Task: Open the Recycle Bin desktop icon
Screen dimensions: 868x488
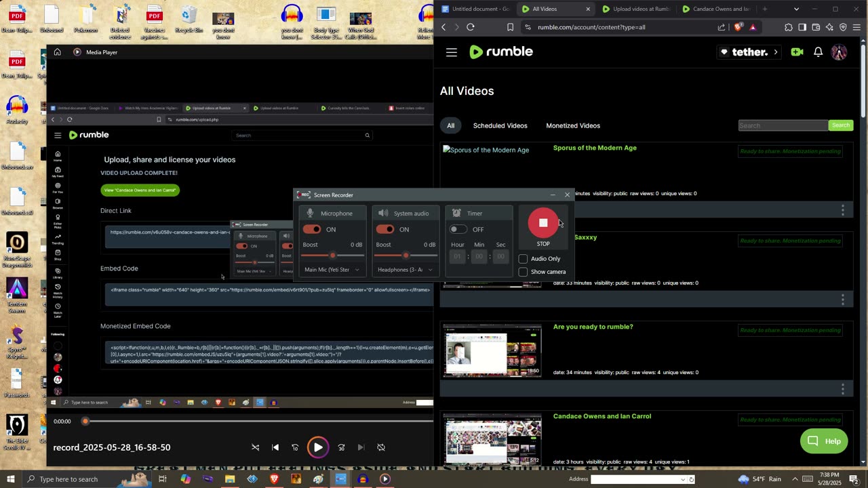Action: tap(189, 20)
